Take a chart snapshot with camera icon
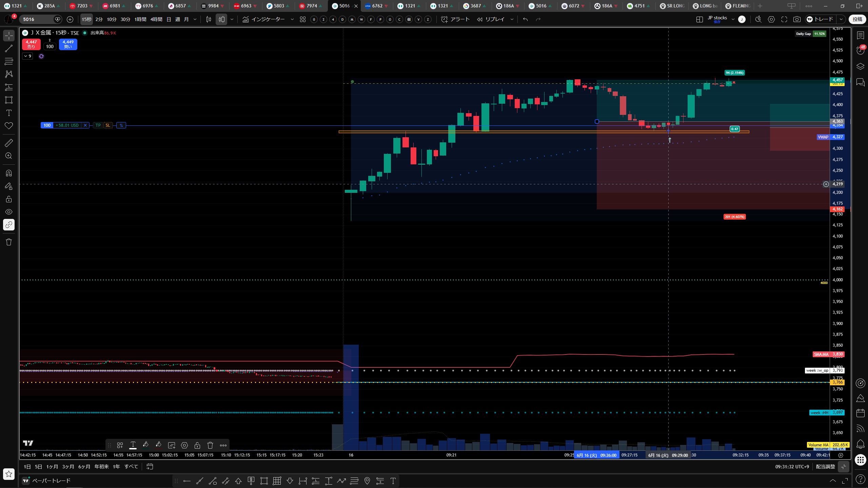Image resolution: width=868 pixels, height=488 pixels. (x=797, y=20)
